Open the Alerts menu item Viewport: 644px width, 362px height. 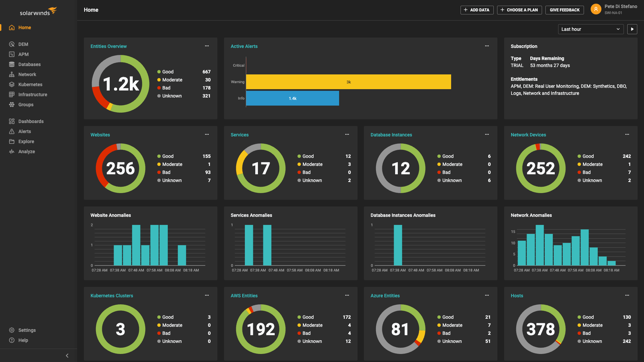25,131
